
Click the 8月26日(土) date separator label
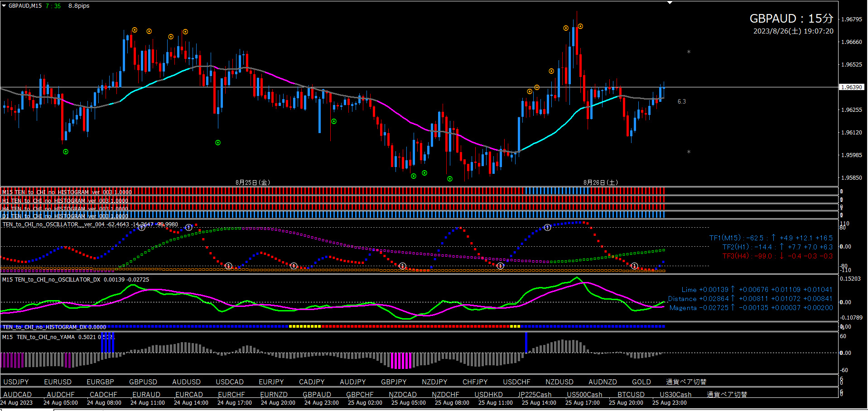pyautogui.click(x=601, y=182)
